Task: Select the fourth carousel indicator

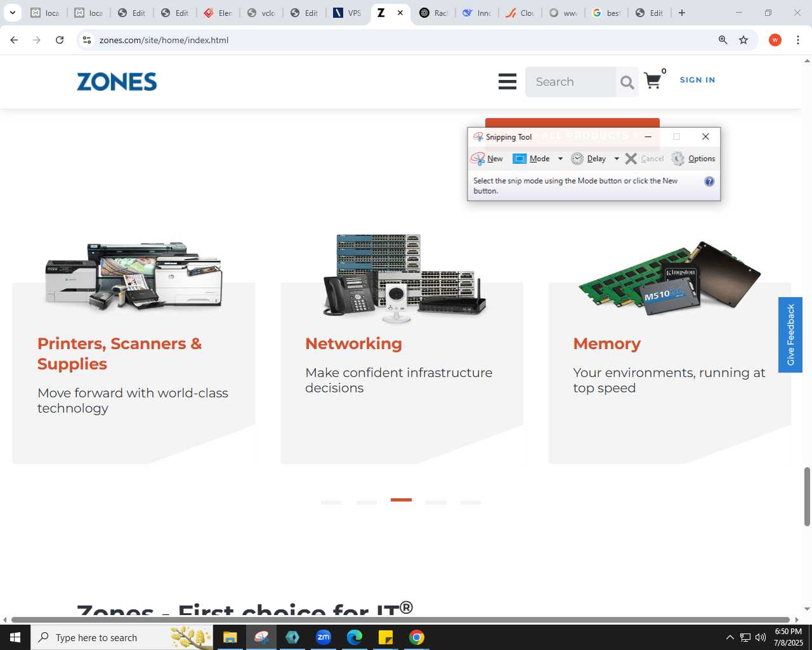Action: click(x=436, y=502)
